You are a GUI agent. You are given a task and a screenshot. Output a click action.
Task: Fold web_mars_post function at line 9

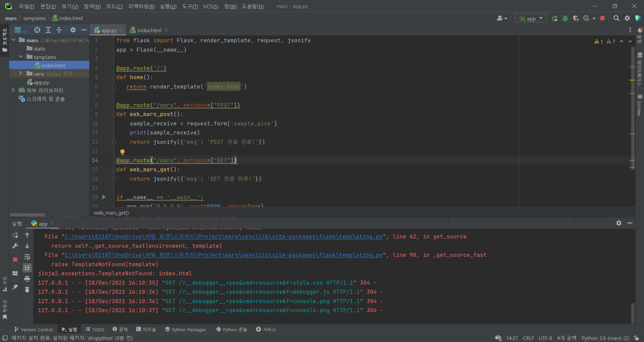pyautogui.click(x=114, y=114)
